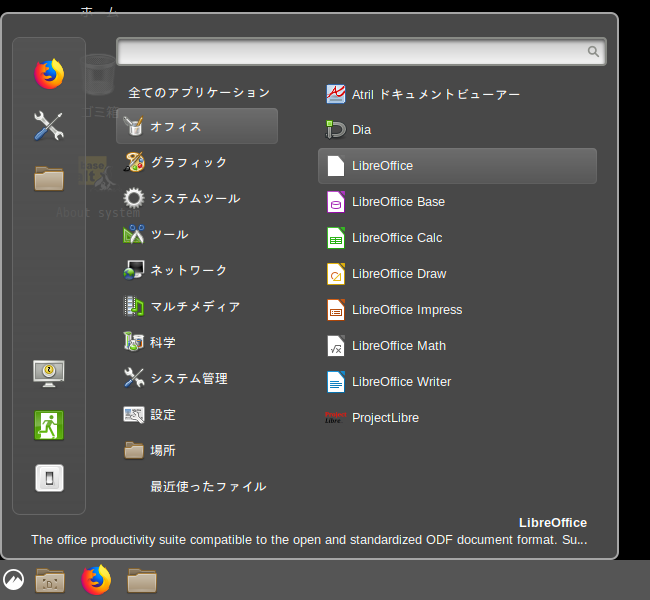
Task: Click the グラフィック palette icon
Action: point(133,162)
